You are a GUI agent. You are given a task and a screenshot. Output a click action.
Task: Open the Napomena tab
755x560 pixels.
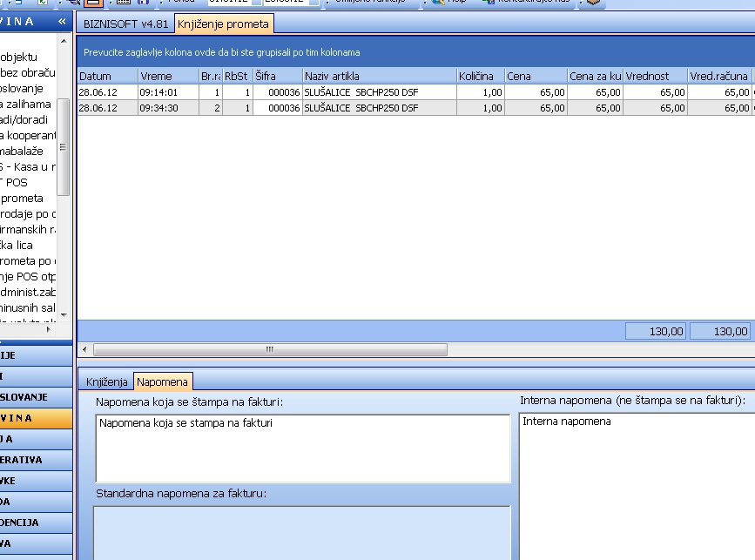(162, 381)
